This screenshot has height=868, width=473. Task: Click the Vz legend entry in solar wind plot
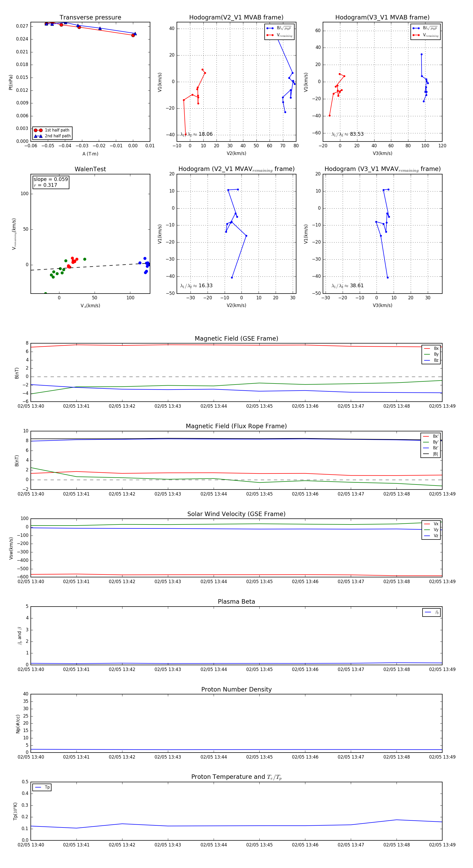click(431, 536)
